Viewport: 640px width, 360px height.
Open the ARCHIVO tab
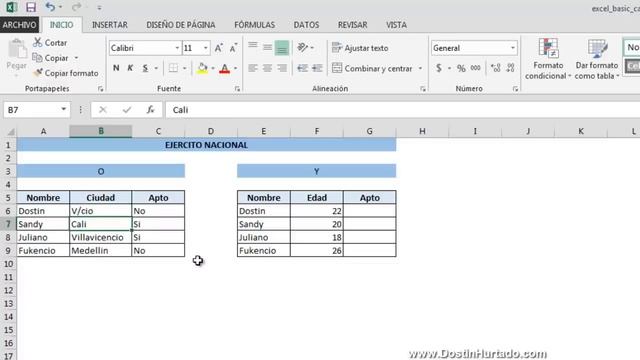[x=19, y=25]
